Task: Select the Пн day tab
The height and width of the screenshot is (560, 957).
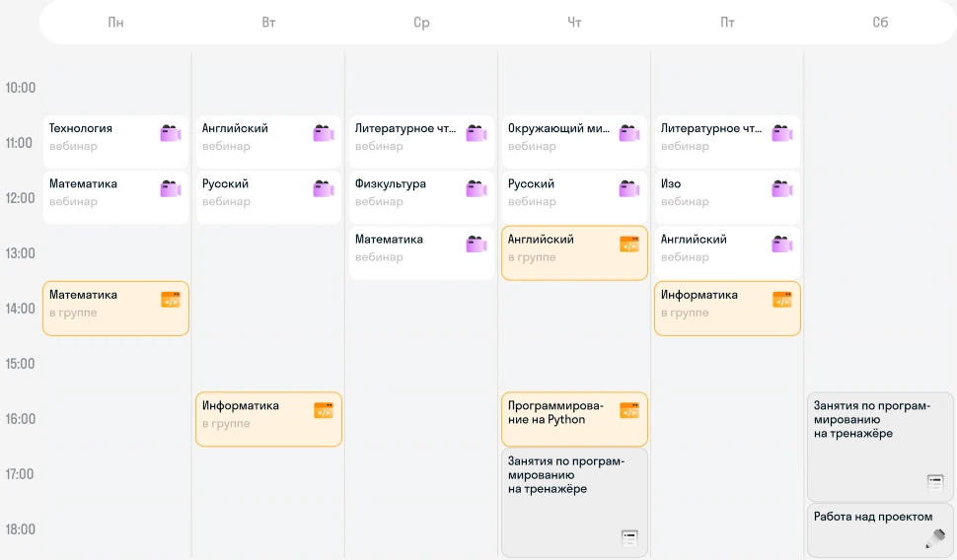Action: pyautogui.click(x=116, y=23)
